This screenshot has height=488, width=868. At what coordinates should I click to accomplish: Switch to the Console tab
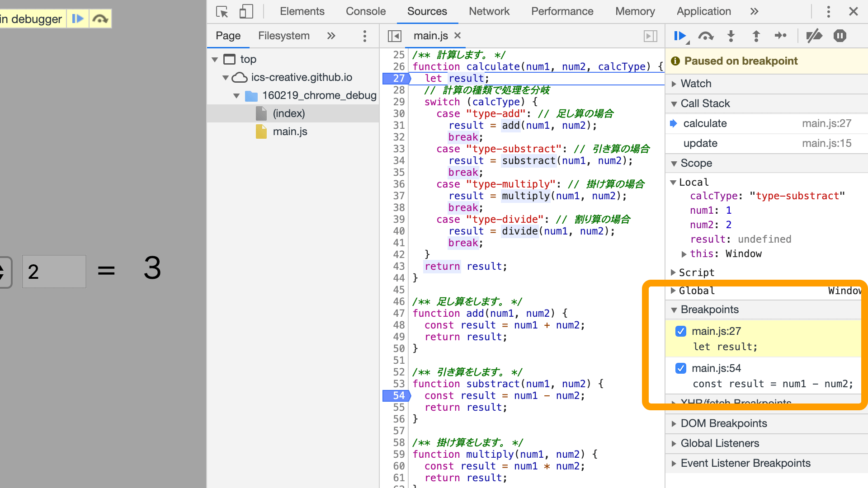click(365, 11)
